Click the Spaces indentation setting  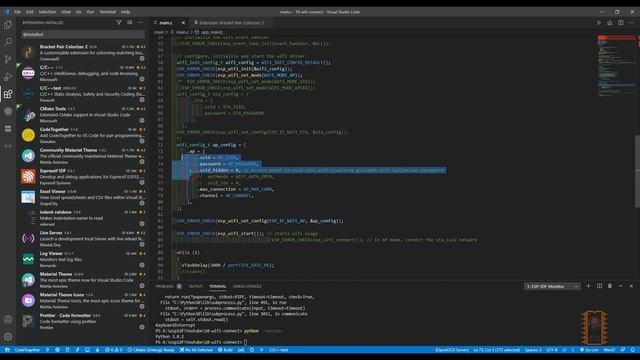pyautogui.click(x=533, y=350)
